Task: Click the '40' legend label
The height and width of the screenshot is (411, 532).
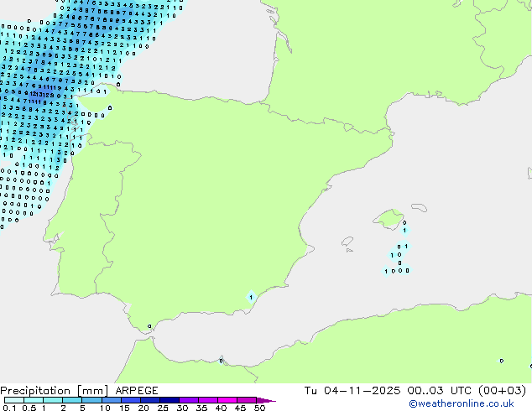Action: click(221, 408)
